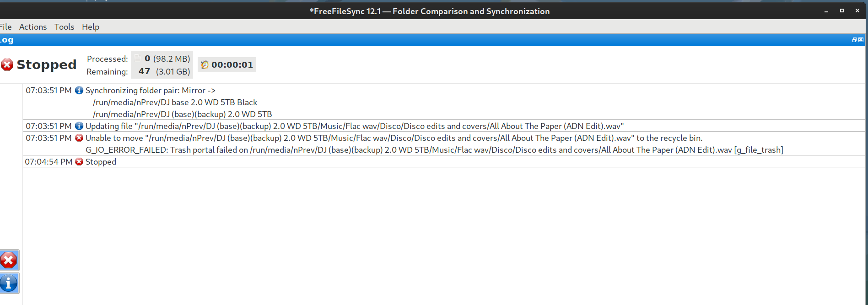Click the elapsed time clock icon

point(205,64)
